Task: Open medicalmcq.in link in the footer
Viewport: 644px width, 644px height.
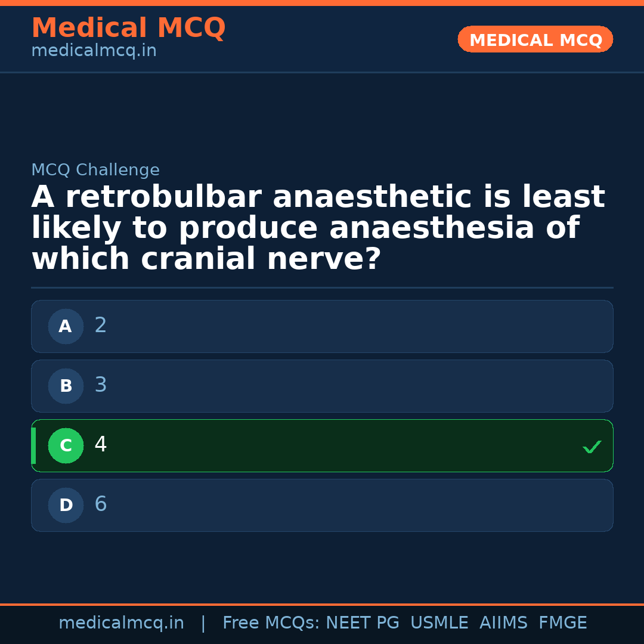Action: (121, 623)
